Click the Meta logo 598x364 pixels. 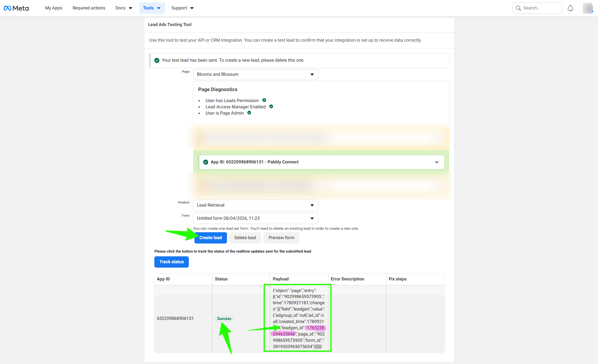click(16, 8)
